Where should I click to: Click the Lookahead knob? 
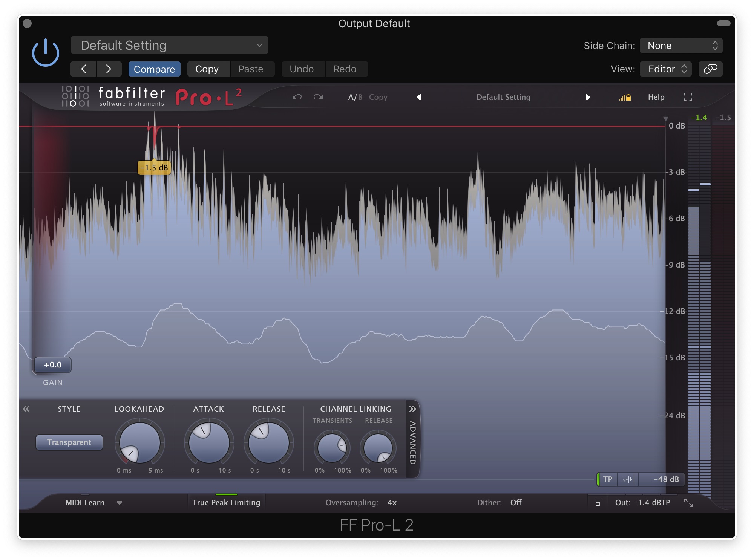[139, 443]
